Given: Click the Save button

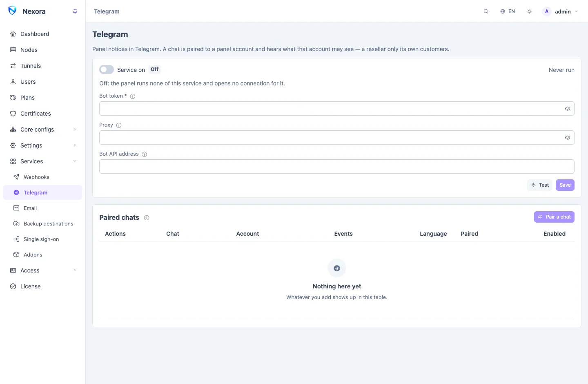Looking at the screenshot, I should (x=565, y=185).
